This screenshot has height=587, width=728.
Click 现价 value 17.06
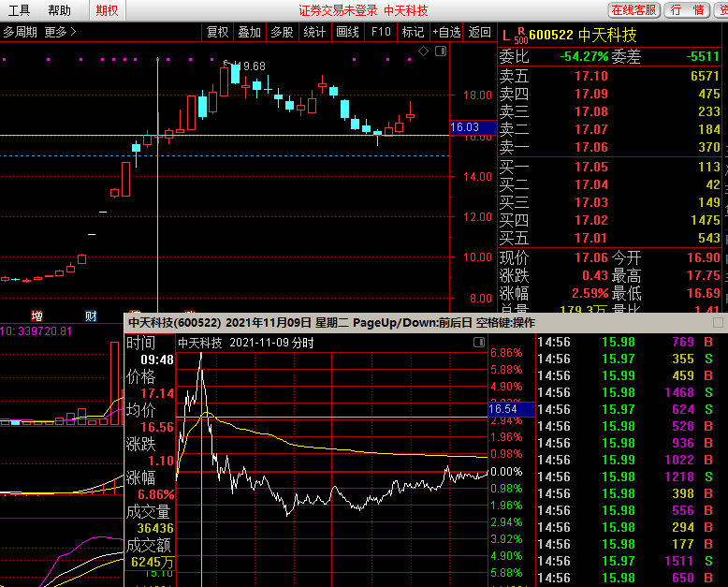point(591,257)
